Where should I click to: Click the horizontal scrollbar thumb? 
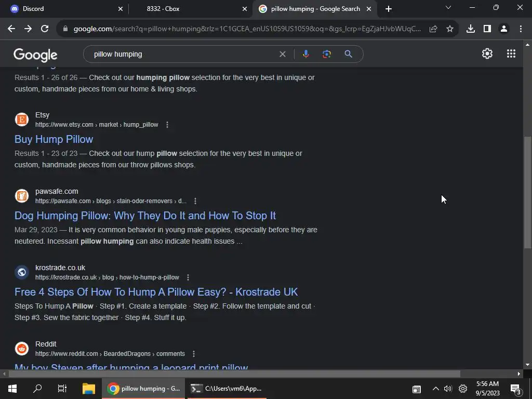pyautogui.click(x=234, y=374)
